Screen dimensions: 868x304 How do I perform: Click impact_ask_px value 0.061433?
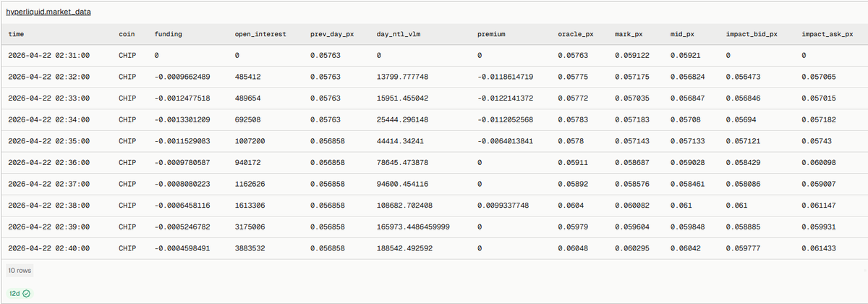pyautogui.click(x=817, y=248)
